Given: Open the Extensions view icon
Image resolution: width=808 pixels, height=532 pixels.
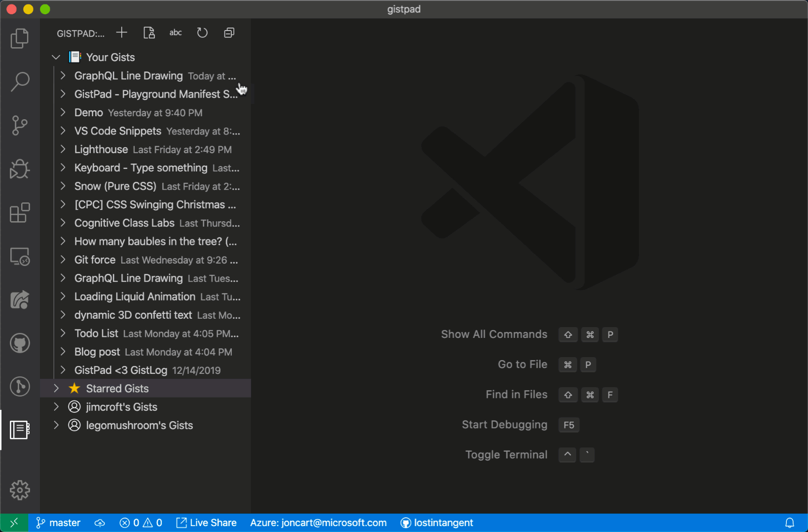Looking at the screenshot, I should (x=20, y=213).
